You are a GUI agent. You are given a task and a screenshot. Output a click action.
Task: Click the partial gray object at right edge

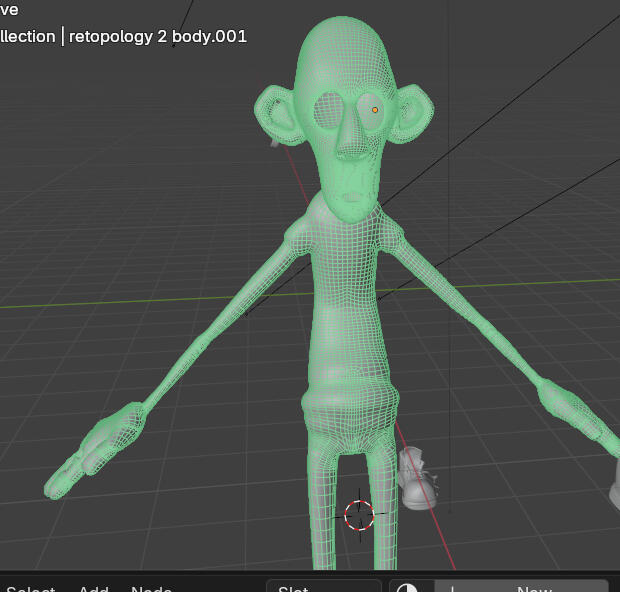[x=614, y=494]
